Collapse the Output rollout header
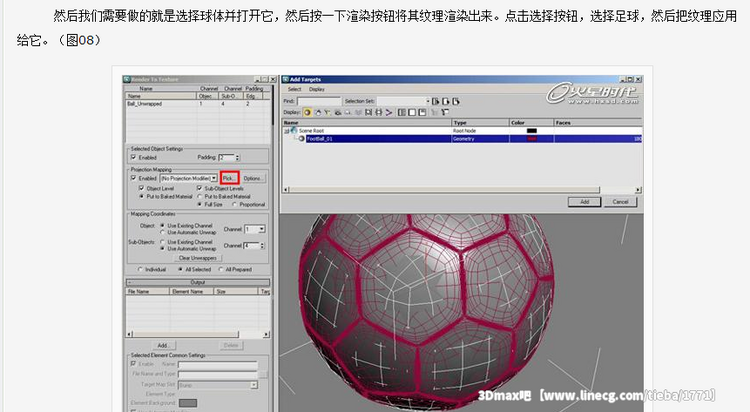The width and height of the screenshot is (750, 412). 198,282
